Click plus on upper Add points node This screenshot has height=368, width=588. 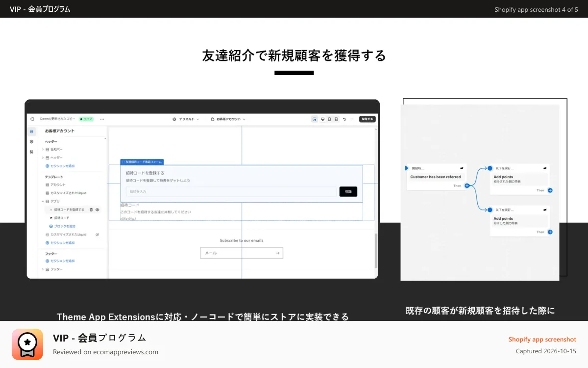click(x=550, y=190)
